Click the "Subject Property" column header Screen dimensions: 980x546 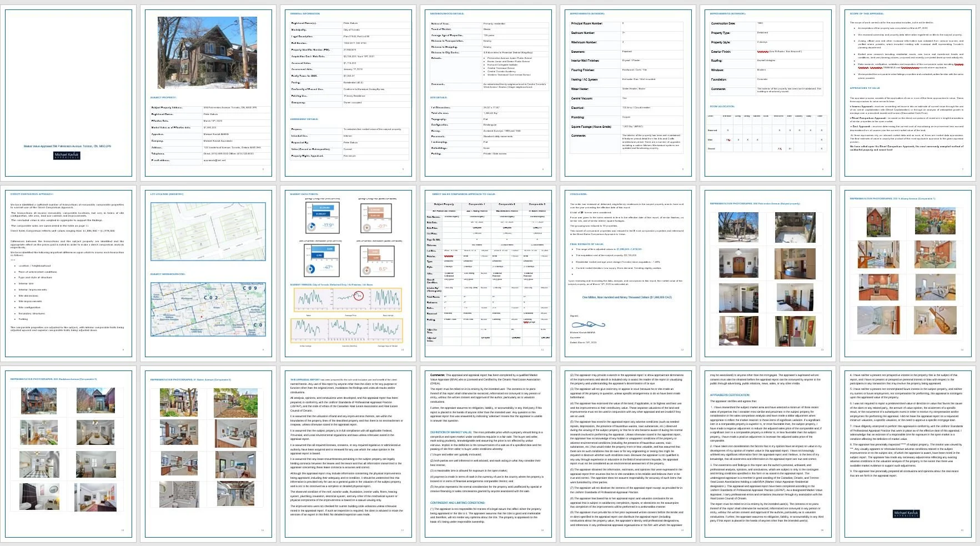444,204
